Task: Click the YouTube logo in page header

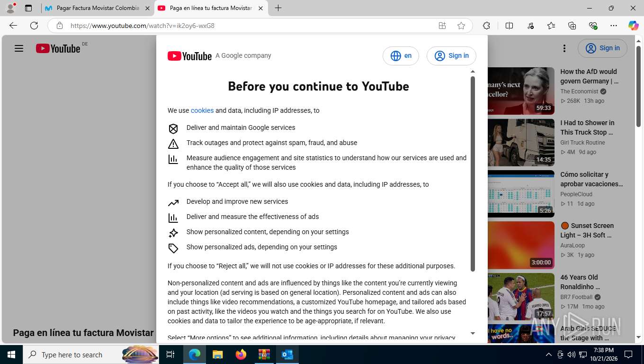Action: pos(58,48)
